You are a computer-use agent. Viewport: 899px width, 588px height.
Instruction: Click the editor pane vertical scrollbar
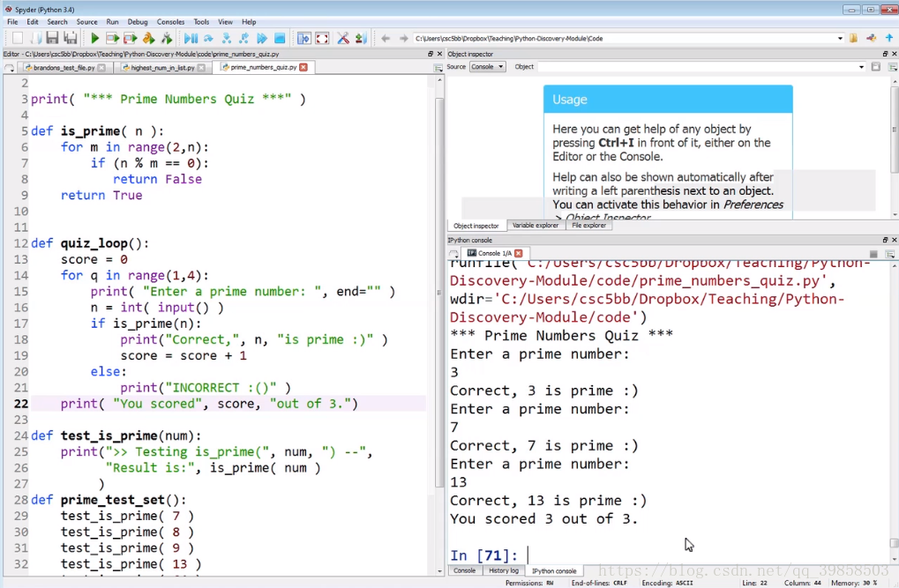(439, 293)
